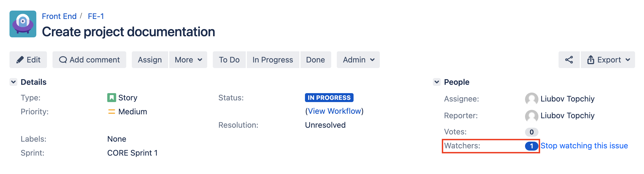Click the Story issue type icon
Image resolution: width=644 pixels, height=174 pixels.
(111, 97)
